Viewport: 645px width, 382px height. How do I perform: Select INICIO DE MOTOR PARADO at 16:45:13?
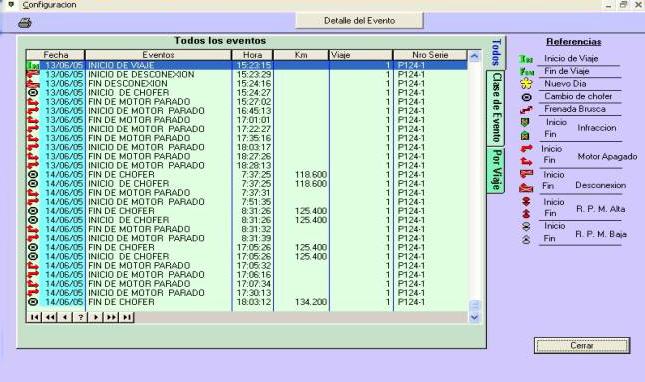pyautogui.click(x=247, y=111)
